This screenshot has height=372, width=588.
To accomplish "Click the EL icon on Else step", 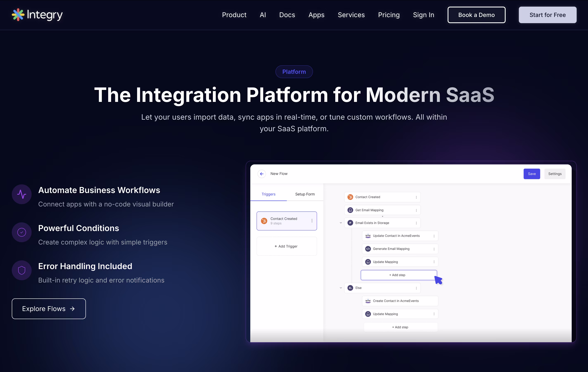I will pyautogui.click(x=350, y=288).
